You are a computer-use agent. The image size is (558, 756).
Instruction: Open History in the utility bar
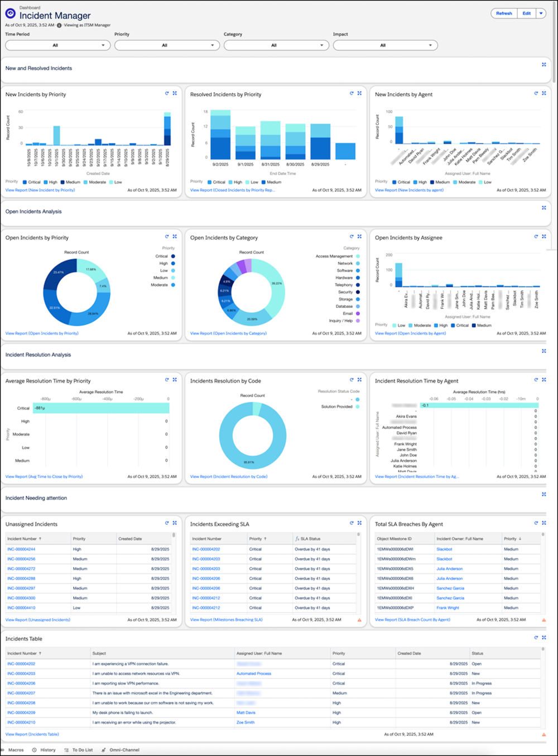44,750
